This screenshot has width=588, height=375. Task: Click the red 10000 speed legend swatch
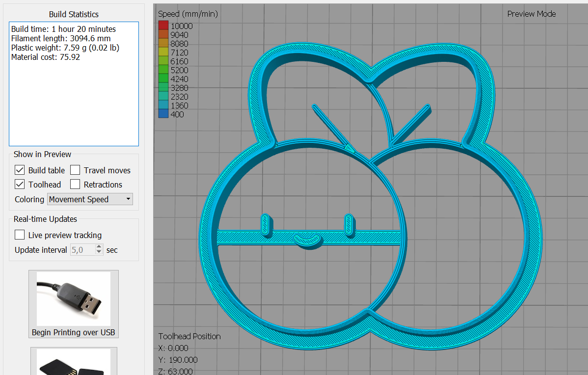coord(163,26)
